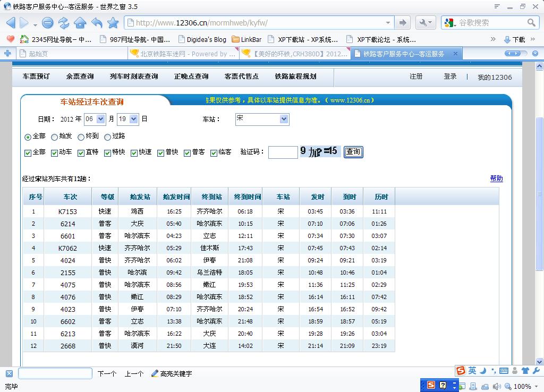Click the 高亮关键字 highlighter icon
Image resolution: width=544 pixels, height=392 pixels.
tap(155, 373)
